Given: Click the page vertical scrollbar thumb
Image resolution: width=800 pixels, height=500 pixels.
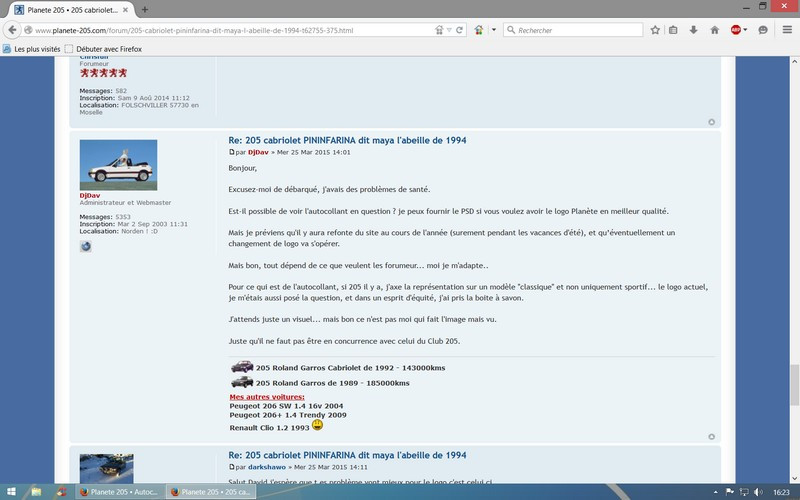Looking at the screenshot, I should pyautogui.click(x=794, y=385).
